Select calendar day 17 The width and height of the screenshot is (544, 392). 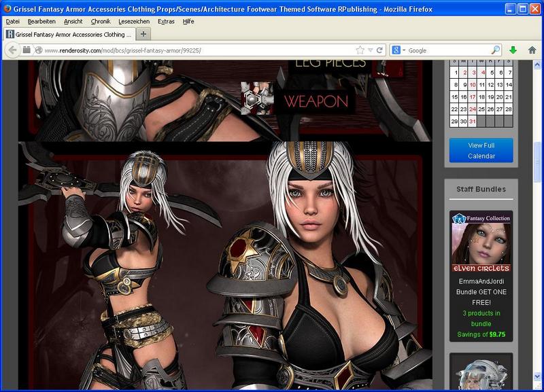tap(473, 97)
